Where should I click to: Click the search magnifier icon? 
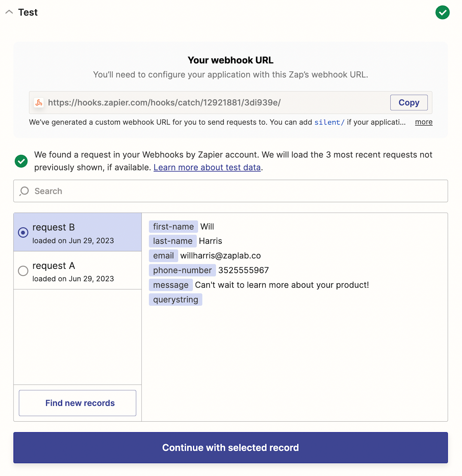click(x=24, y=191)
